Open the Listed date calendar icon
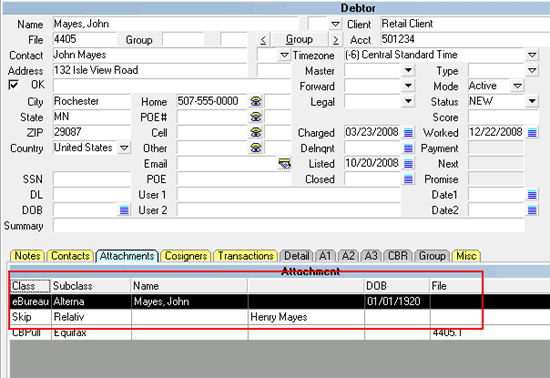Viewport: 550px width, 378px height. click(408, 163)
